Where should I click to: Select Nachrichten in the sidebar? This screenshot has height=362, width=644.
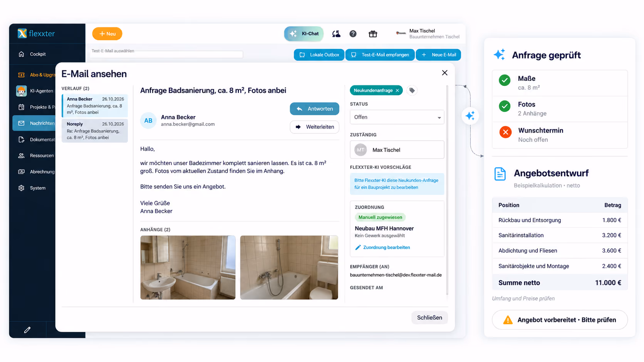[x=34, y=123]
